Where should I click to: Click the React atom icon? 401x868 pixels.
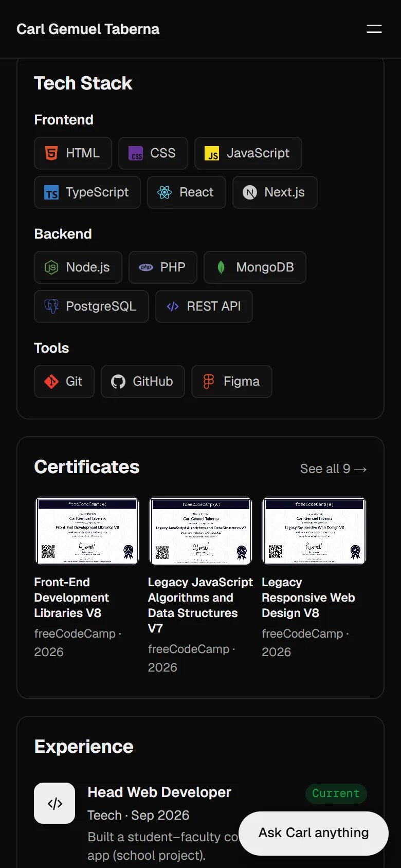pyautogui.click(x=165, y=192)
